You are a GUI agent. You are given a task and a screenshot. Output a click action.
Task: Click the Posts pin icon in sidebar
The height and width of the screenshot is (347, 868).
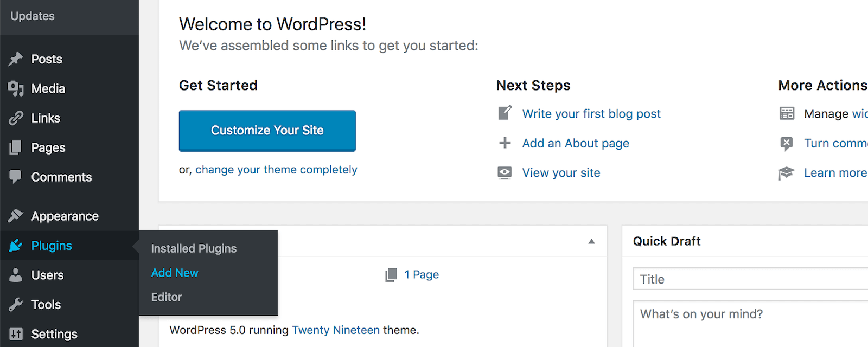16,59
